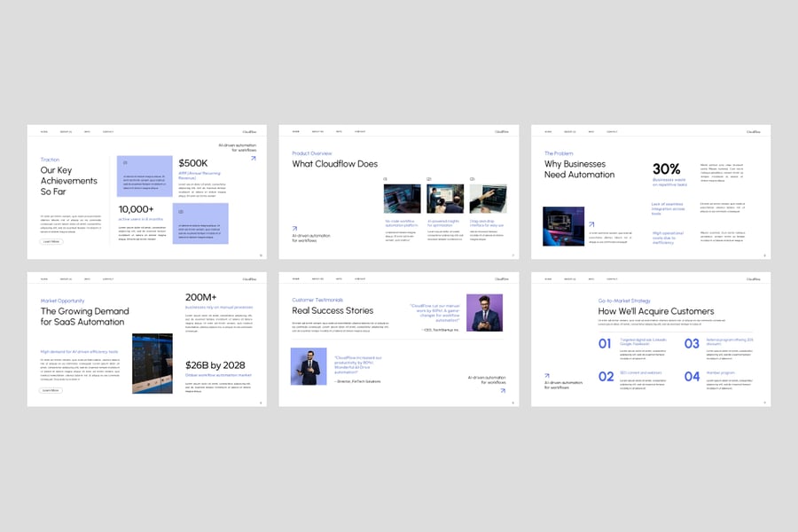
Task: Click the arrow icon on the Product Overview slide
Action: pos(294,227)
